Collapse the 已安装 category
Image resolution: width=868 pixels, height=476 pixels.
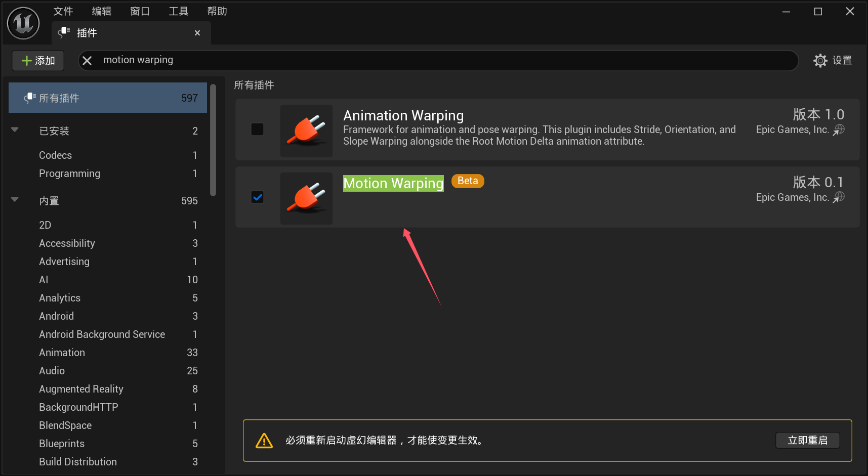point(15,130)
